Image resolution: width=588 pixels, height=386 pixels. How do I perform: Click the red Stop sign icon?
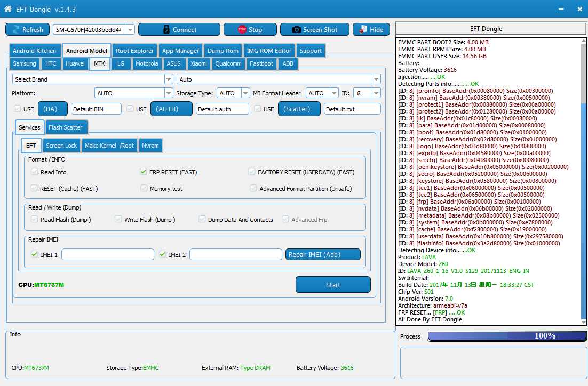242,29
